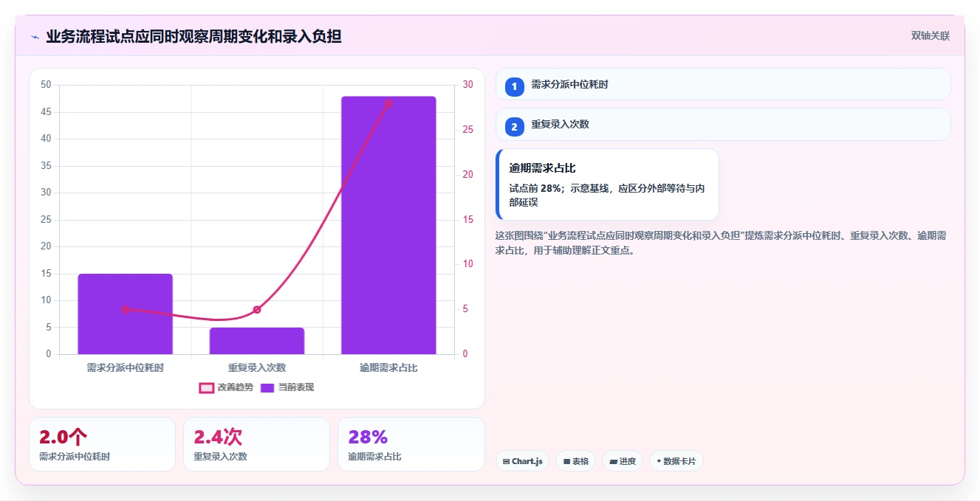Click the Chart.js tag

(522, 461)
